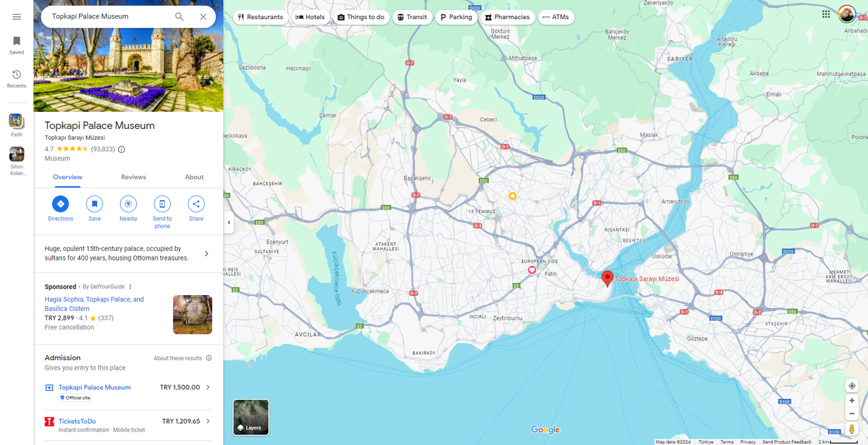
Task: Expand TicketsToDo TRY 1,209.65 chevron
Action: point(208,421)
